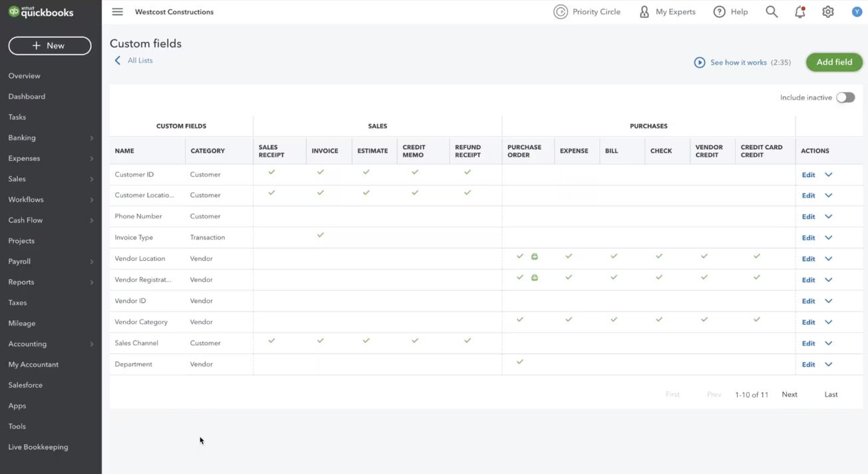Click the Help question mark icon

click(x=719, y=12)
